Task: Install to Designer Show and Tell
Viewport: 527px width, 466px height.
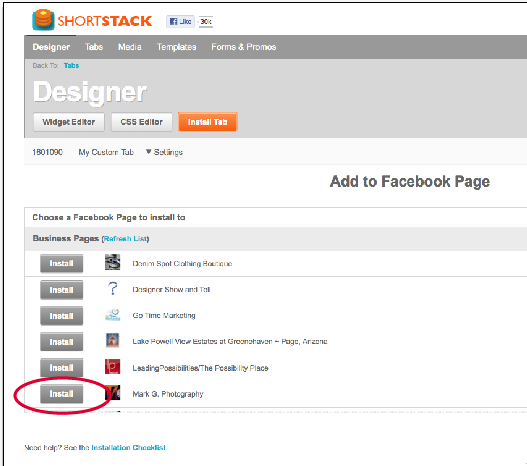Action: 62,290
